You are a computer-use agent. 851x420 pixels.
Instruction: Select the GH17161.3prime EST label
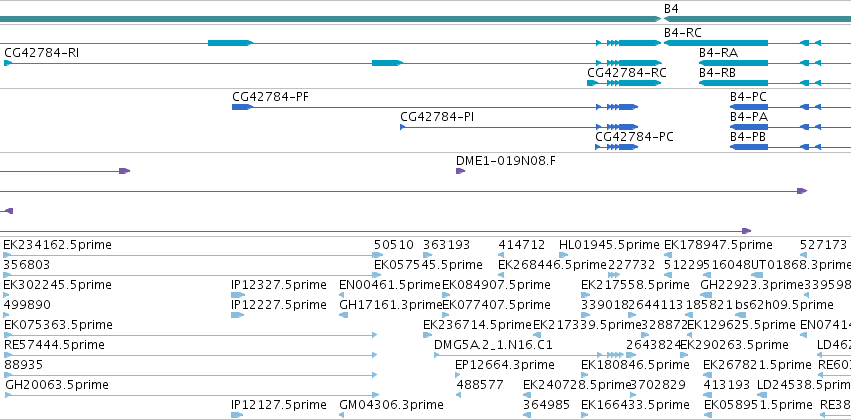pos(391,305)
